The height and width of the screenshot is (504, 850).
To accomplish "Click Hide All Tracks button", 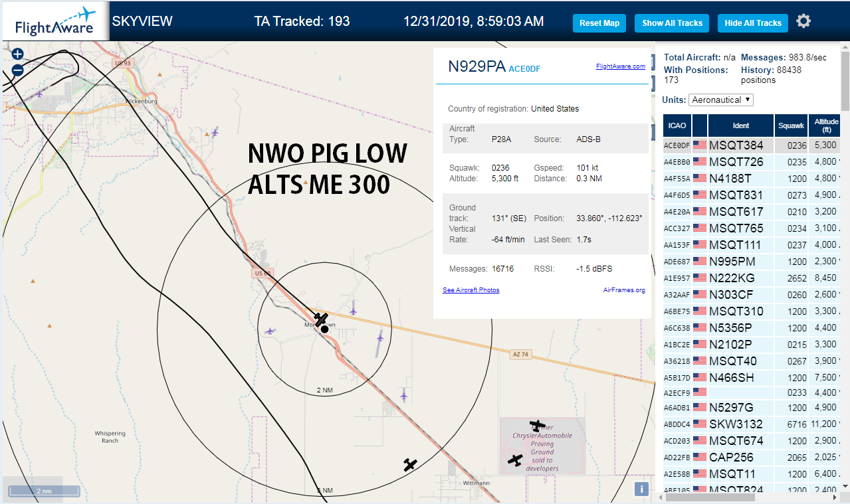I will coord(753,23).
